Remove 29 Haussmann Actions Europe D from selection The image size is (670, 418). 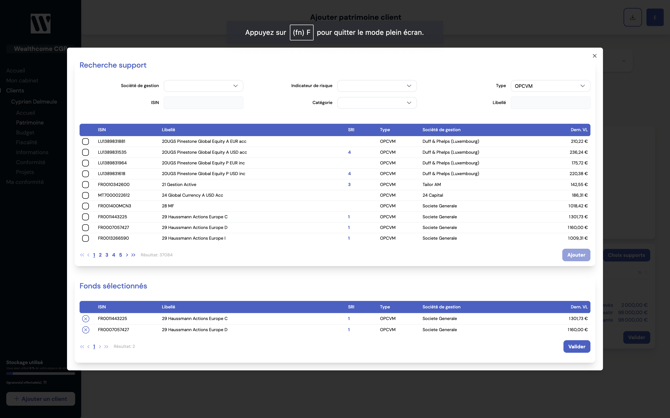(86, 330)
